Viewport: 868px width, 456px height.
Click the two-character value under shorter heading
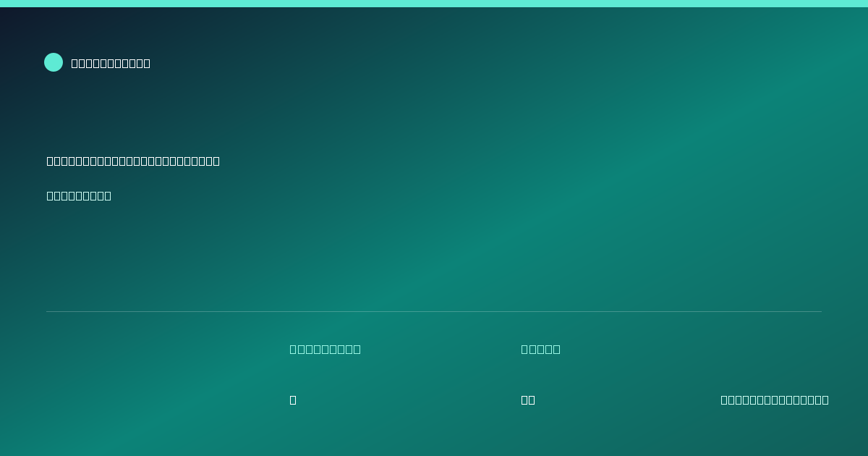click(528, 400)
